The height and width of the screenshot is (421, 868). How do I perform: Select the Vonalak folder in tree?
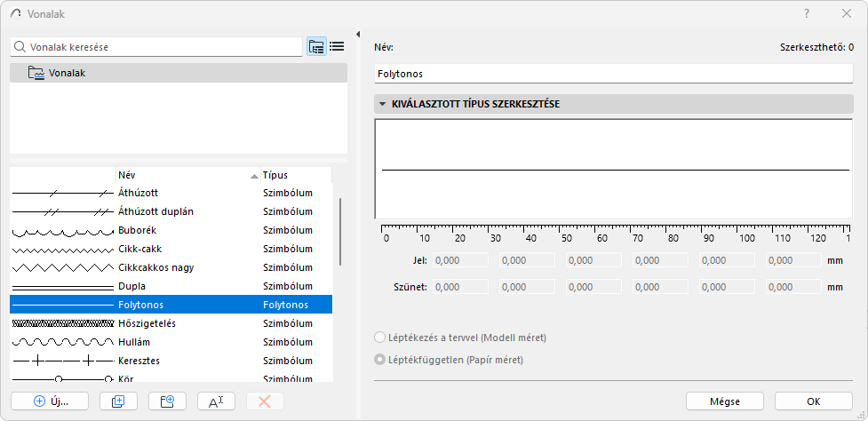179,73
